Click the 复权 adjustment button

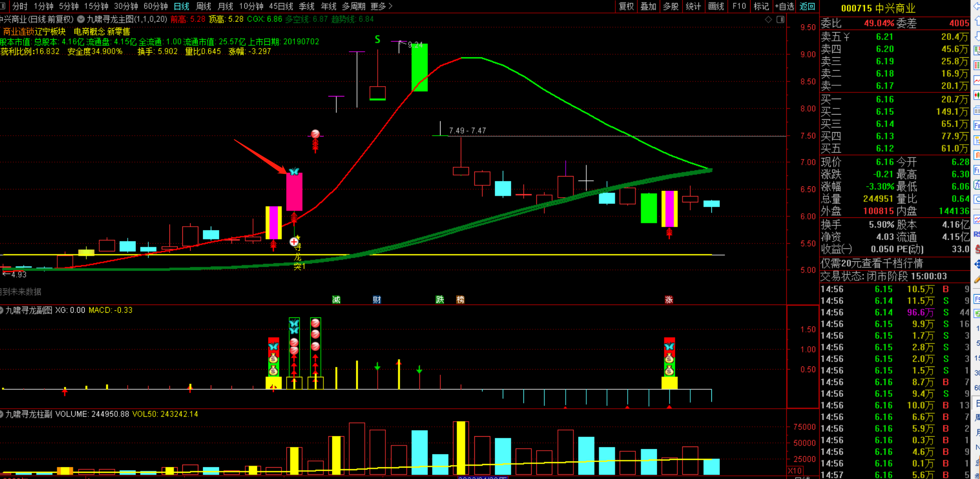(626, 6)
